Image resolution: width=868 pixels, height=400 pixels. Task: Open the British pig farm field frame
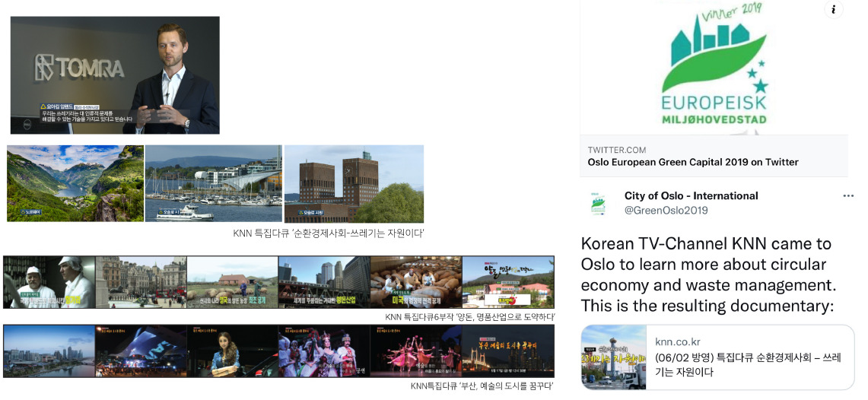click(x=233, y=281)
